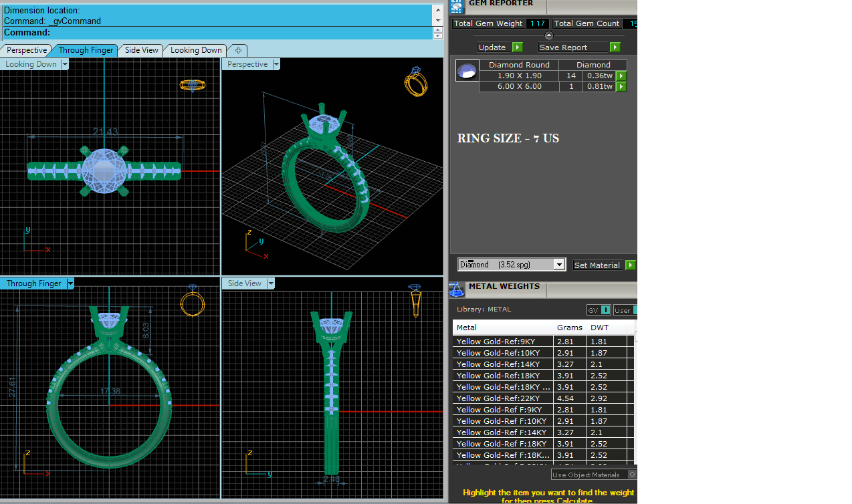Open the Side View viewport menu arrow

pyautogui.click(x=271, y=283)
